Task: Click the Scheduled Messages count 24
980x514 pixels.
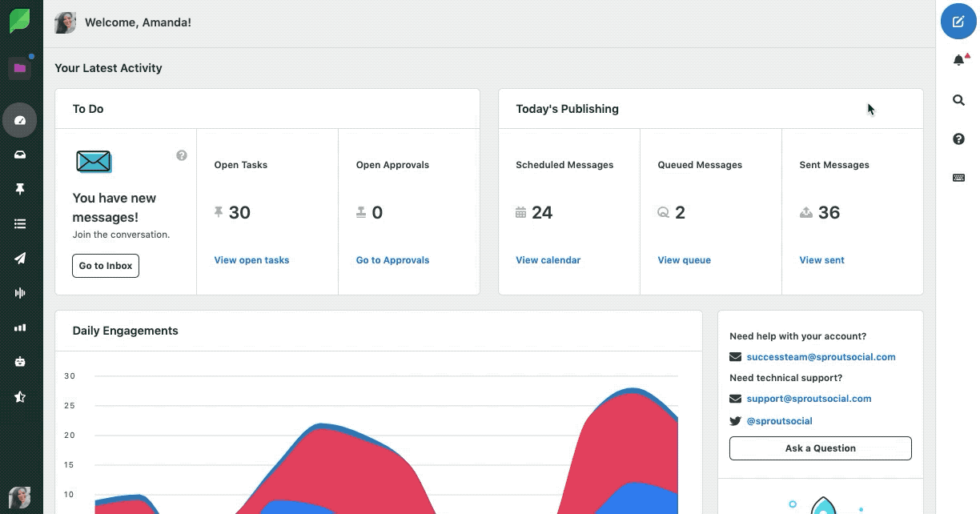Action: [542, 212]
